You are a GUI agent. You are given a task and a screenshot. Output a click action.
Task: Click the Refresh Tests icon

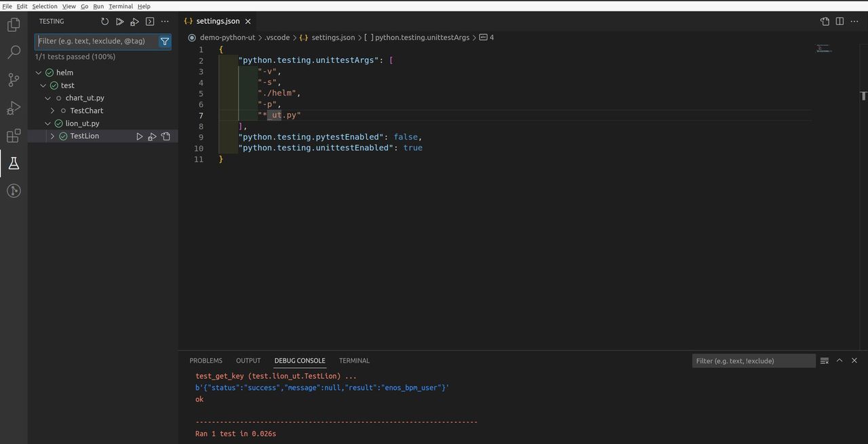coord(104,22)
